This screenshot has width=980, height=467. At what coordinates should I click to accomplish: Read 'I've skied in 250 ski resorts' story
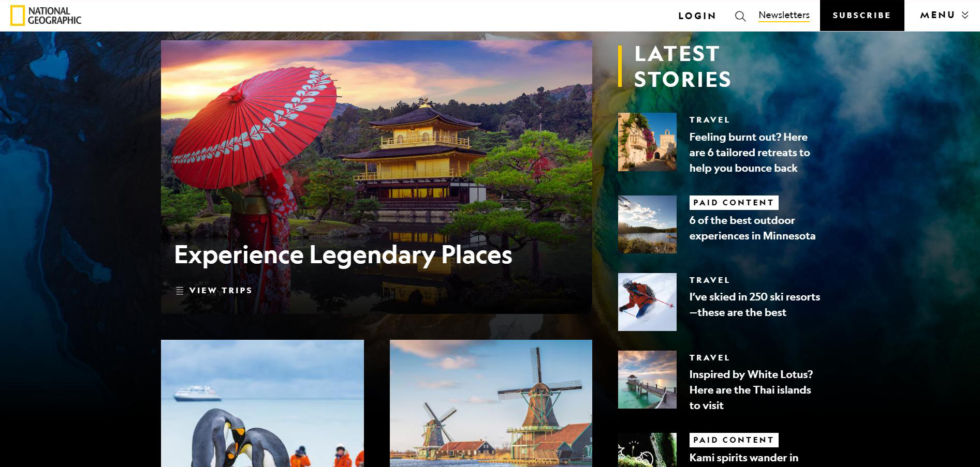tap(755, 305)
